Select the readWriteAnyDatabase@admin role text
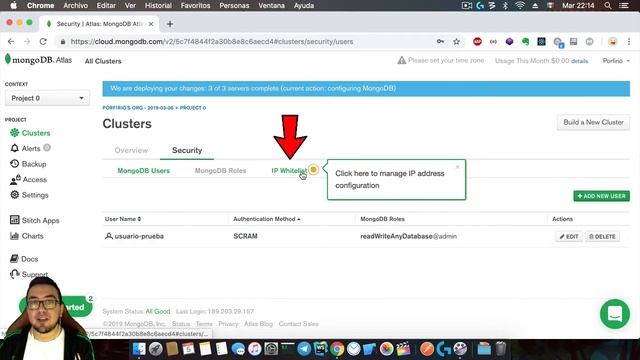 tap(408, 236)
